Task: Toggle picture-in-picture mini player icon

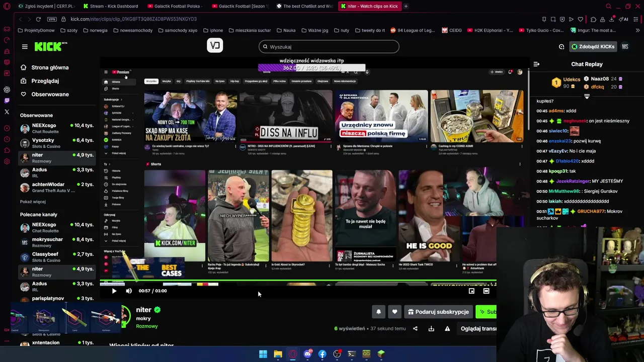Action: pyautogui.click(x=471, y=291)
